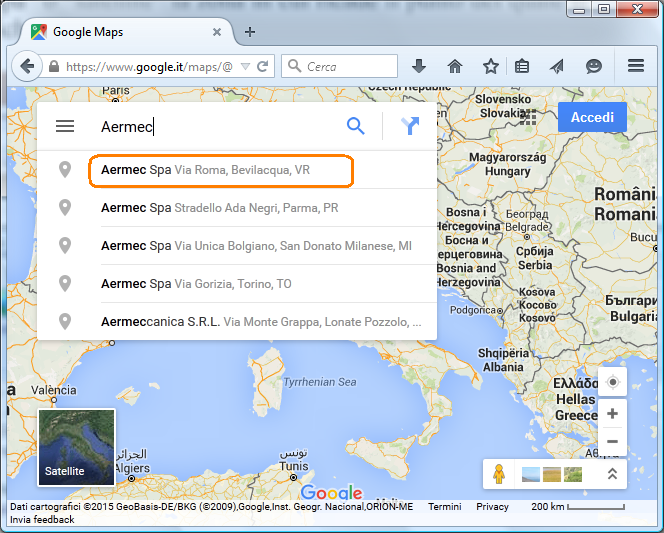Click the Podgorica city label
The width and height of the screenshot is (664, 533).
click(x=473, y=310)
